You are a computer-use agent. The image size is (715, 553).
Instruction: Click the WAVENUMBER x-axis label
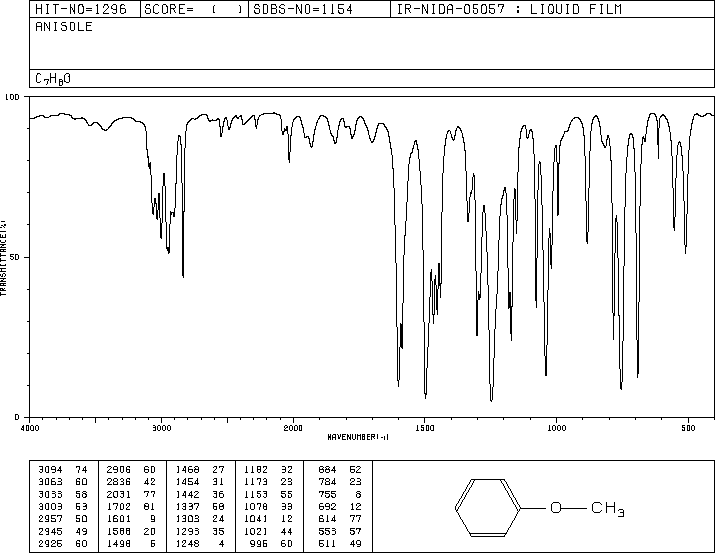click(358, 437)
